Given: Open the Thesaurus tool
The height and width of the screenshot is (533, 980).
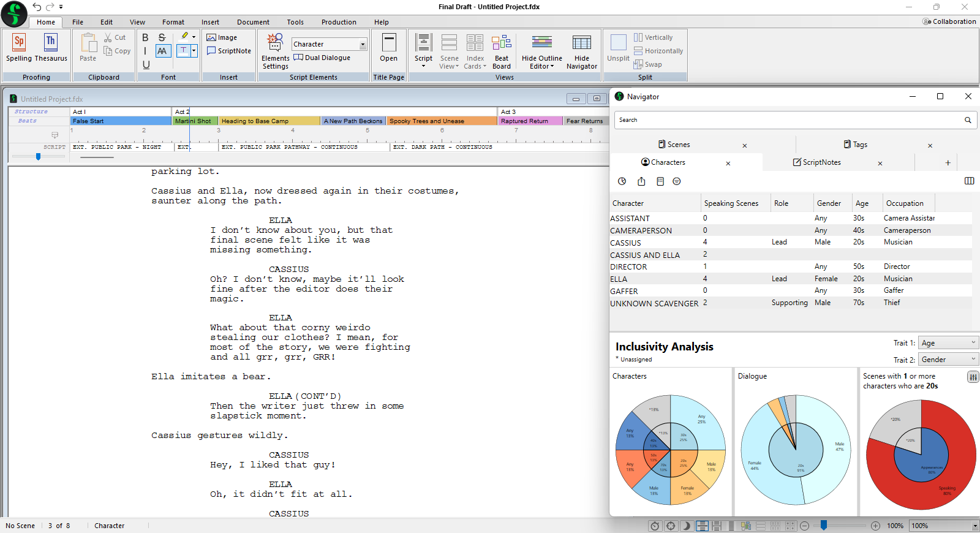Looking at the screenshot, I should pyautogui.click(x=51, y=48).
